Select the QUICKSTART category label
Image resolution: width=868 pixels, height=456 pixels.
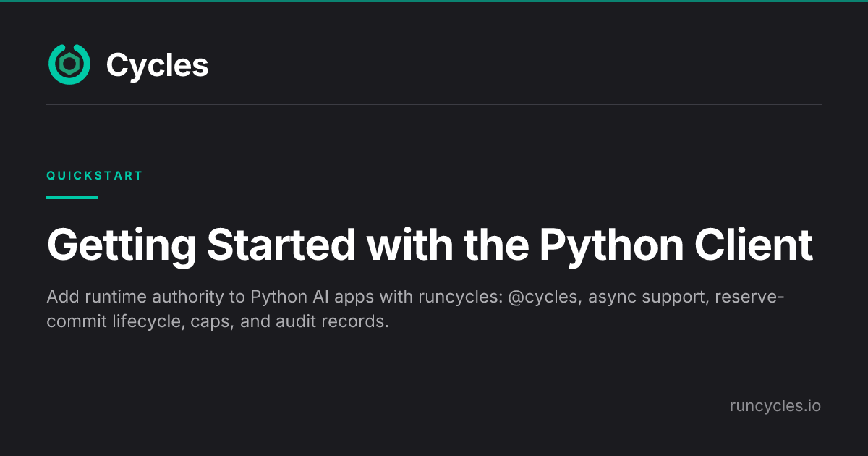point(95,176)
